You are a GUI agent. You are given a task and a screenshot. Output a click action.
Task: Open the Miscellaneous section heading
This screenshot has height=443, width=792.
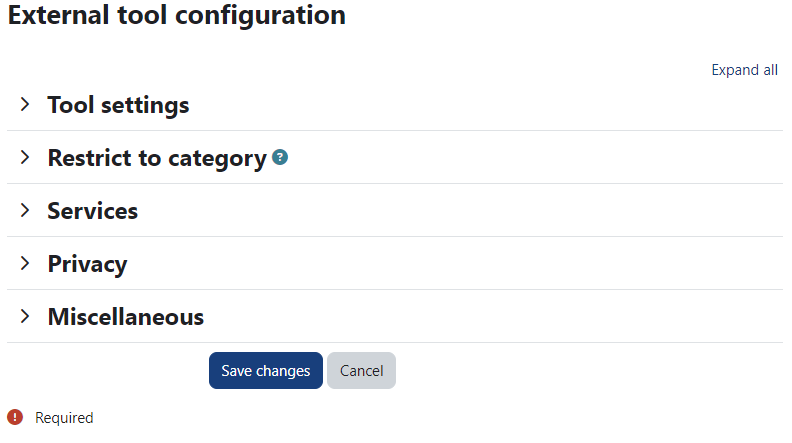(126, 317)
